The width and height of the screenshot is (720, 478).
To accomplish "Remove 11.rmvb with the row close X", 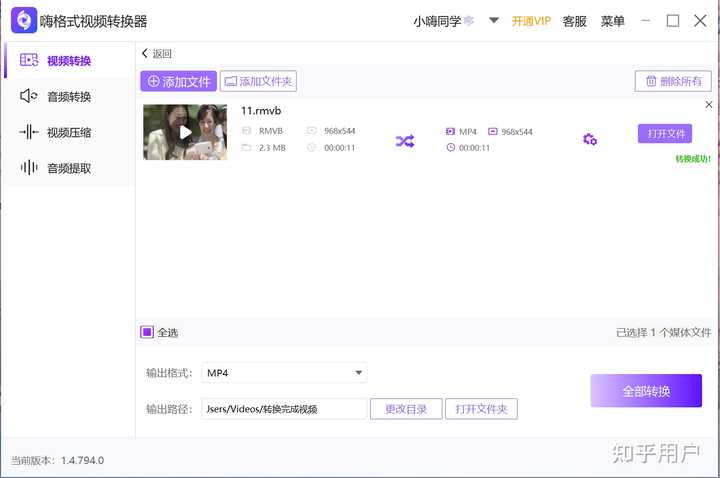I will tap(709, 105).
